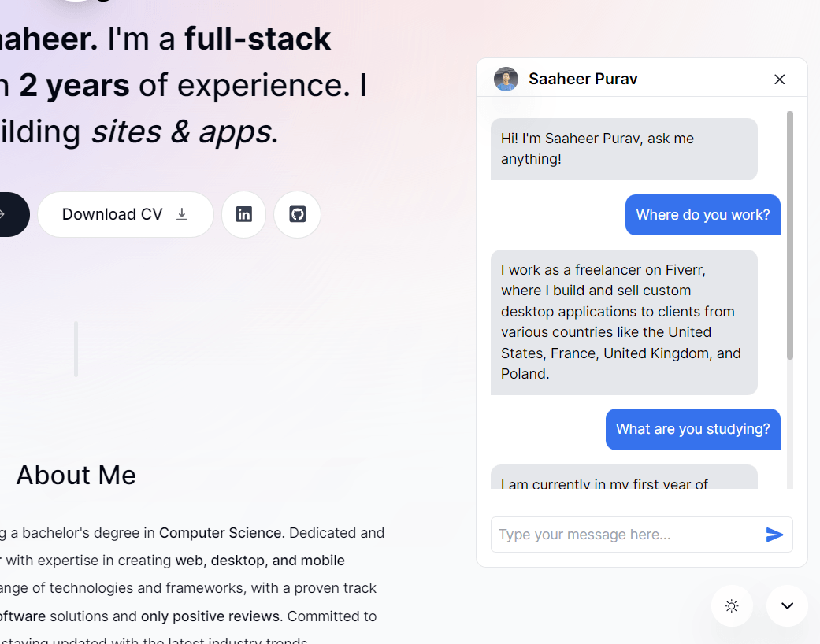Close the Saaheer Purav chat panel
Image resolution: width=820 pixels, height=644 pixels.
[779, 79]
